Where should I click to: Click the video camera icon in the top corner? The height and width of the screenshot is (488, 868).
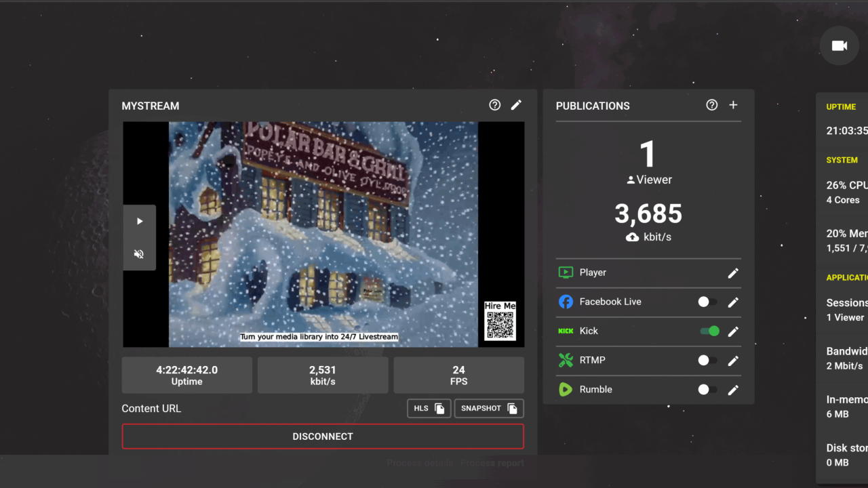840,46
